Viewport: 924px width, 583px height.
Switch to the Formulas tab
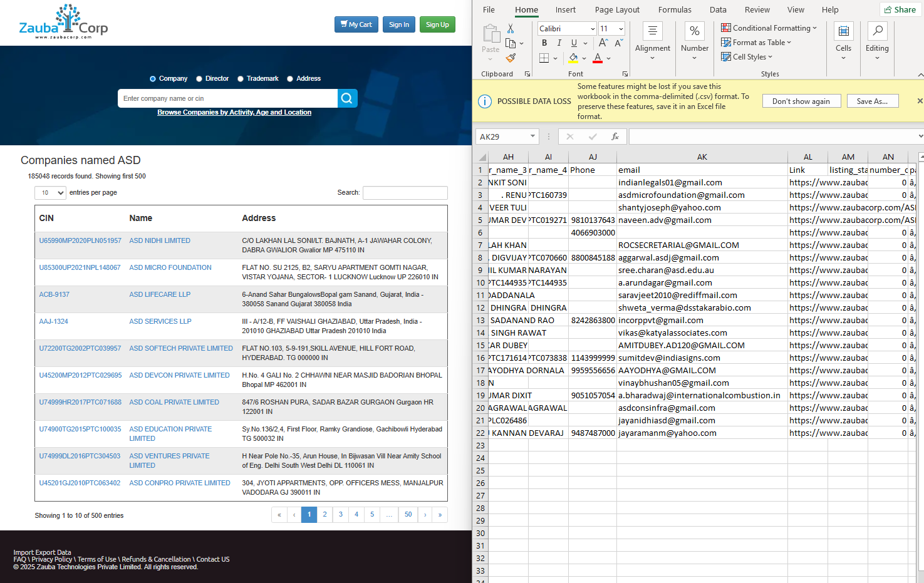pos(675,9)
